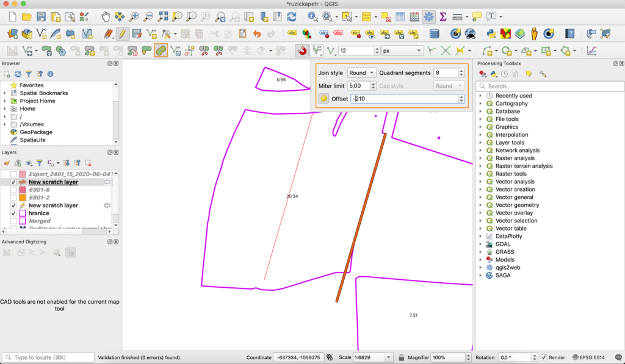Toggle visibility of the hranice layer
The width and height of the screenshot is (625, 364).
click(13, 213)
